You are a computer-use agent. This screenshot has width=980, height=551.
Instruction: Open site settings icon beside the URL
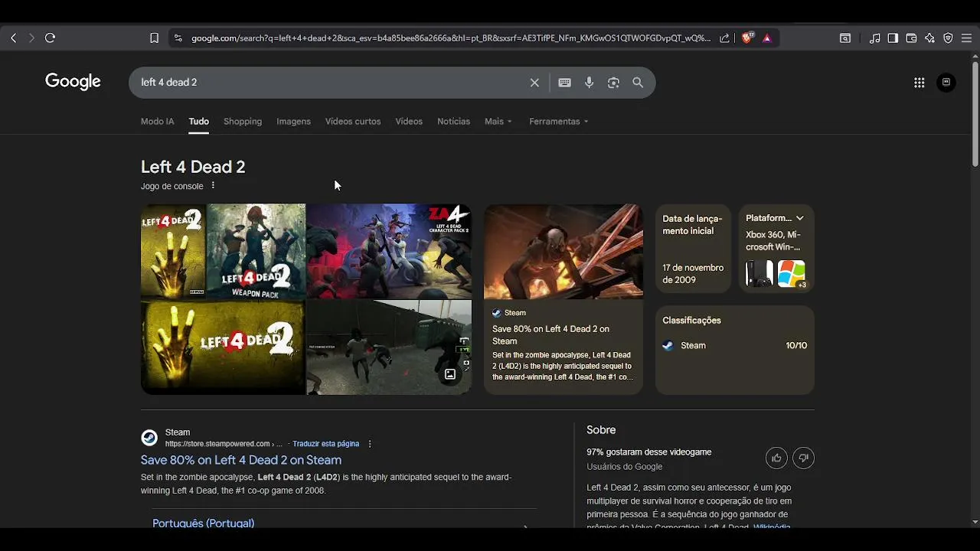tap(178, 37)
